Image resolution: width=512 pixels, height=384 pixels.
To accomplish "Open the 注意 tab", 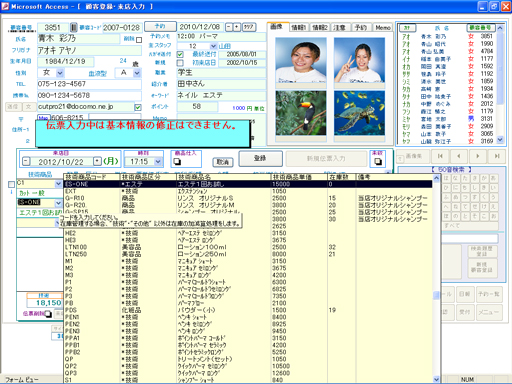I will click(339, 28).
